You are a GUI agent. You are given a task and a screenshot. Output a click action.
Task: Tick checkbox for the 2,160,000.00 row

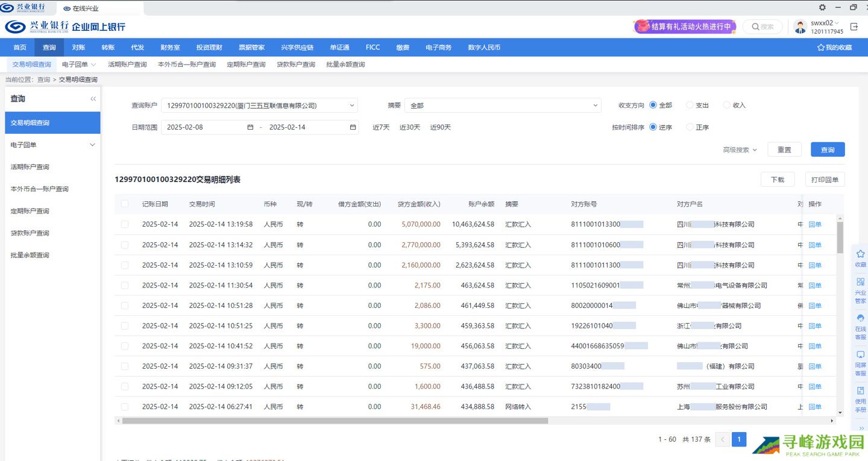[x=125, y=265]
